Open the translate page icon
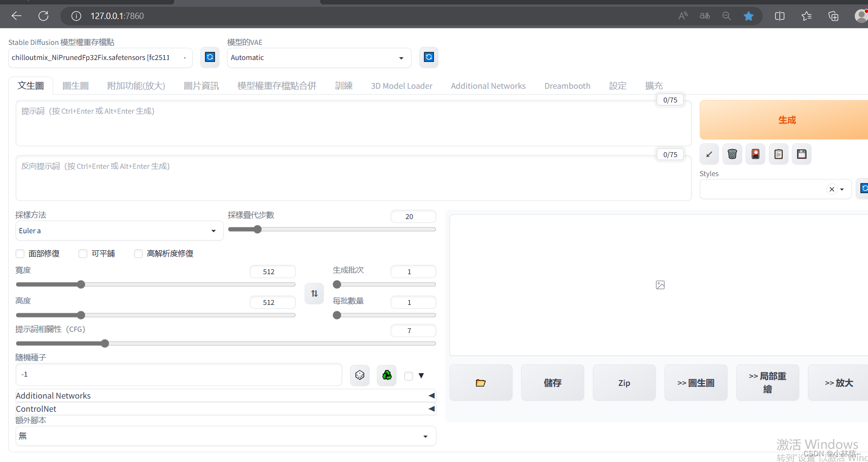 coord(705,16)
